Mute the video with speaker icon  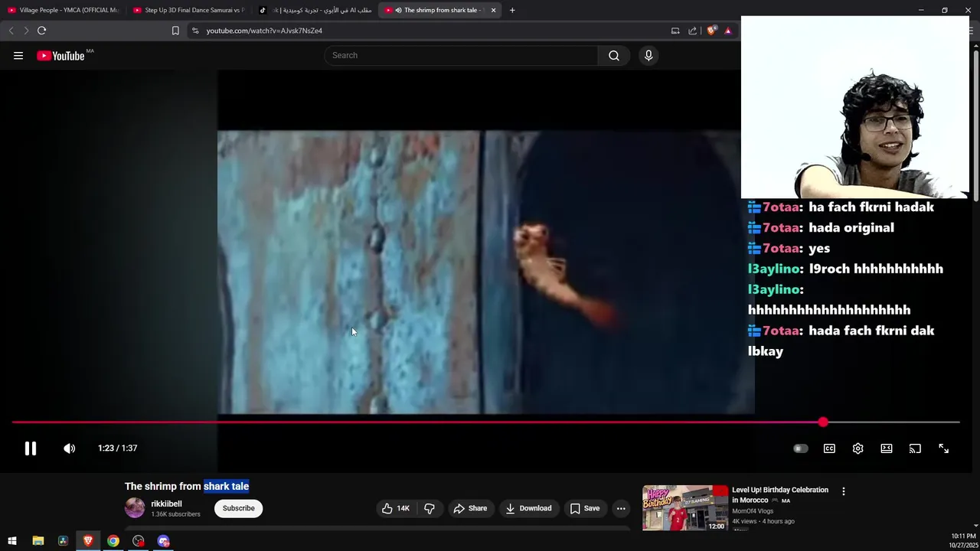(69, 448)
